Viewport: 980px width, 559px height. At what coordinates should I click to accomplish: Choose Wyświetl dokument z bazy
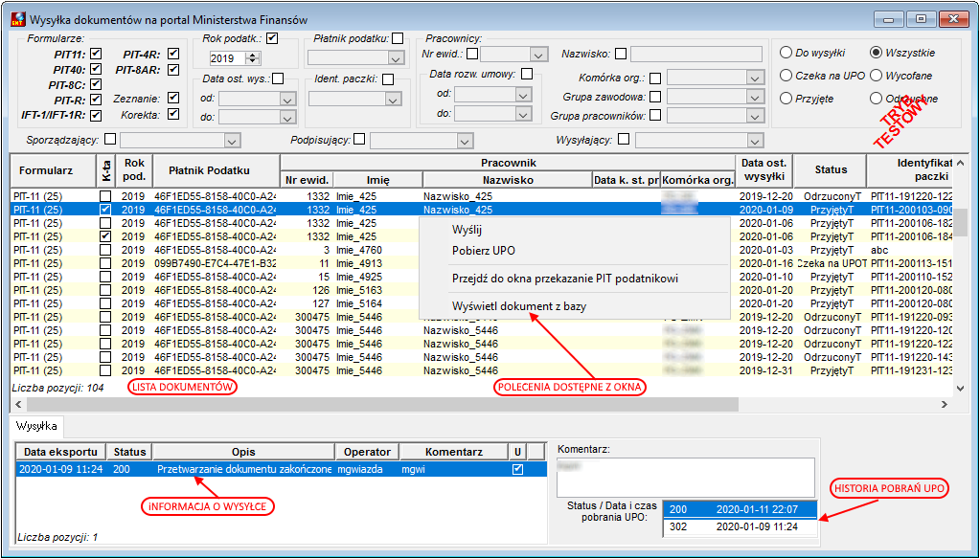[x=574, y=306]
